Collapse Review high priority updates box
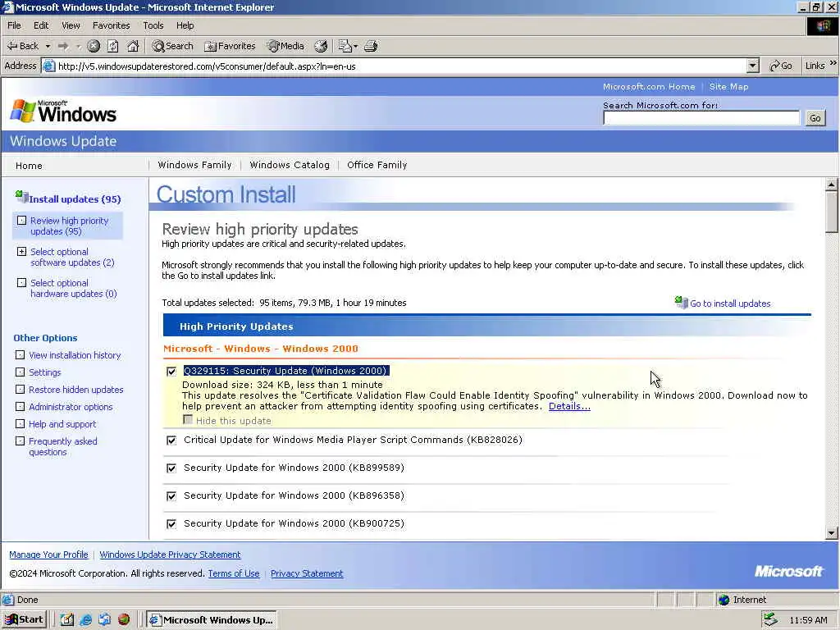The image size is (840, 630). 21,220
